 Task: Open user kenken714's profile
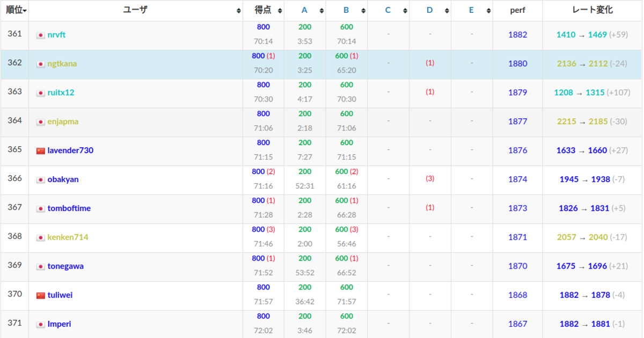pyautogui.click(x=68, y=238)
